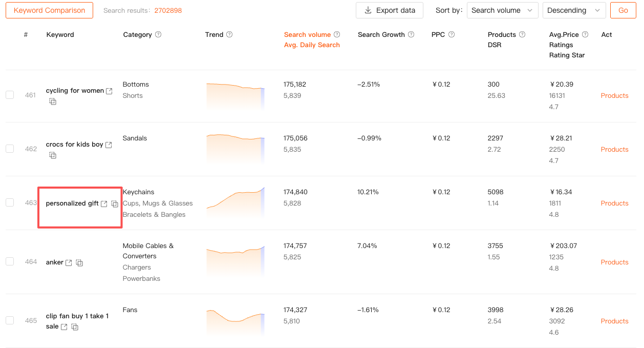Copy the clip fan buy 1 take 1 sale keyword
The width and height of the screenshot is (644, 348).
click(75, 327)
